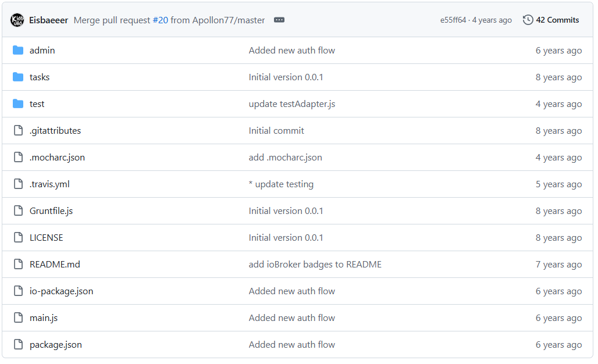Screen dimensions: 598x364
Task: Click the .gitattributes file icon
Action: (18, 131)
